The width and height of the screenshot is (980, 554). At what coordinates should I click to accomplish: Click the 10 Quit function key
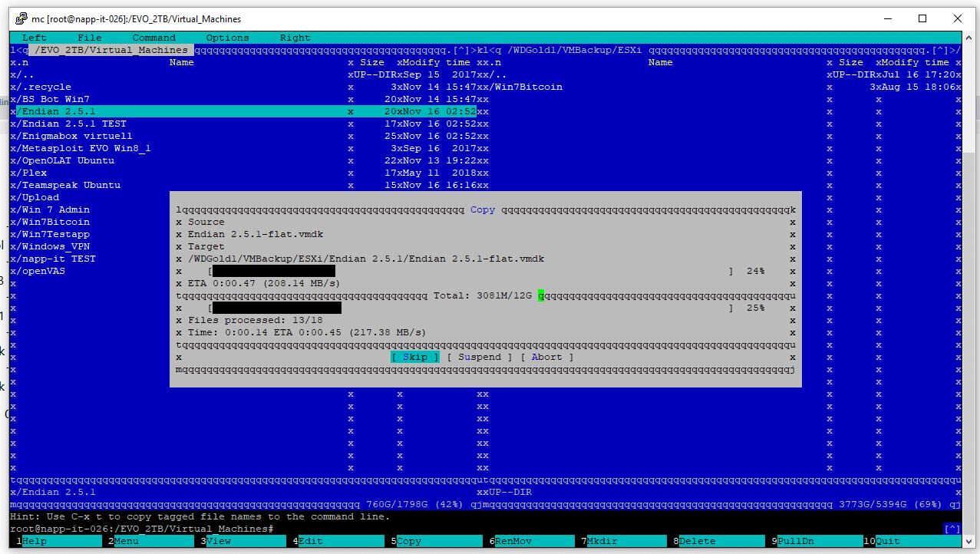(x=912, y=541)
